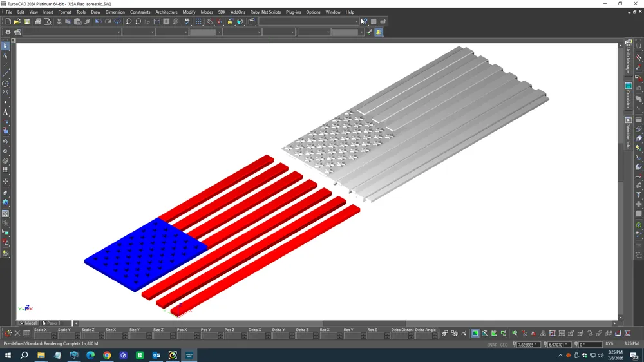Click the Dimension menu
Viewport: 644px width, 362px height.
coord(115,12)
